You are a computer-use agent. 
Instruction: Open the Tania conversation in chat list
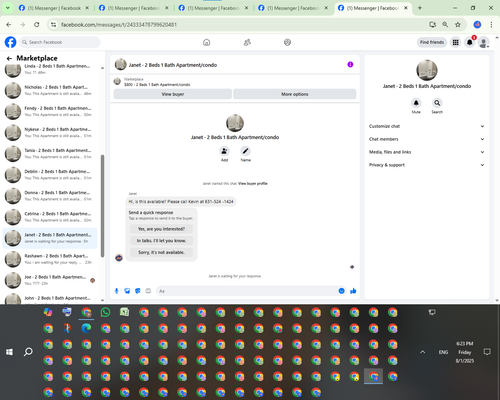(x=50, y=154)
